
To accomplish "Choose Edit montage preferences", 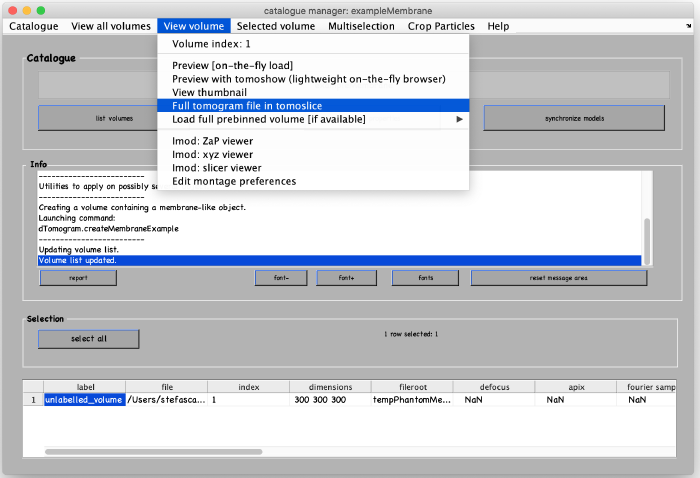I will click(x=313, y=181).
